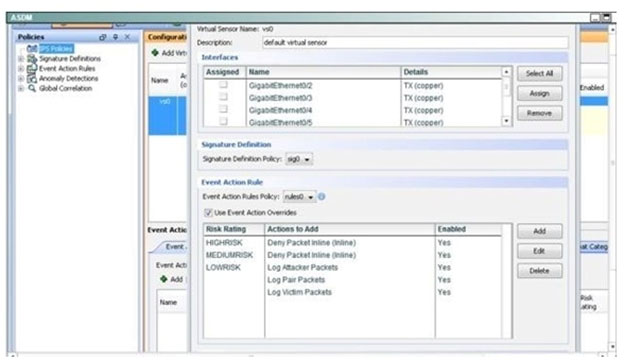
Task: Open the Signature Definition Policy sig0 dropdown
Action: pos(299,159)
